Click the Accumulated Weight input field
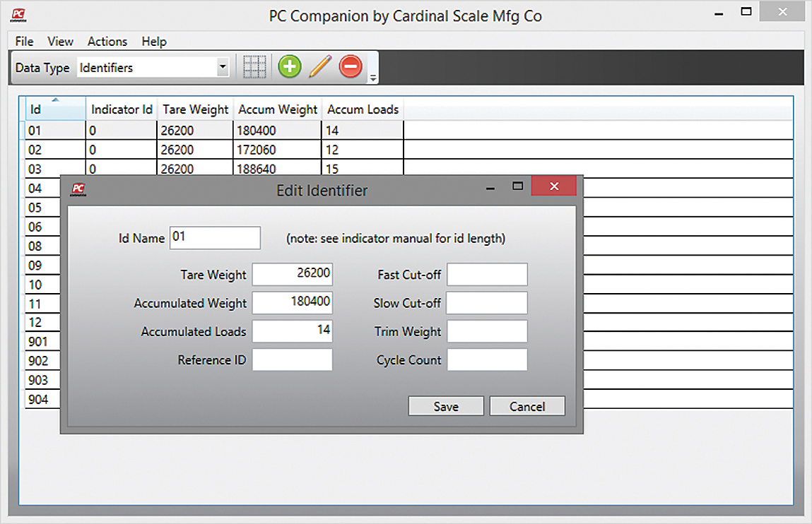The image size is (812, 524). tap(292, 302)
